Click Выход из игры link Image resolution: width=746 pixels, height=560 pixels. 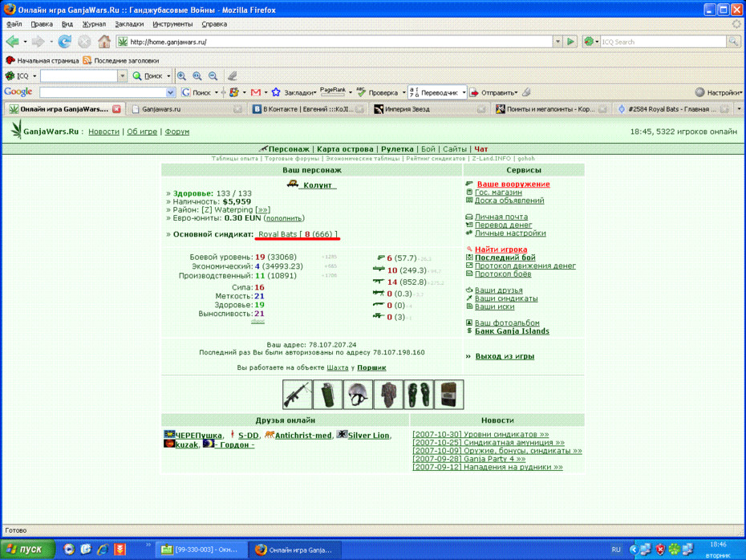click(505, 356)
